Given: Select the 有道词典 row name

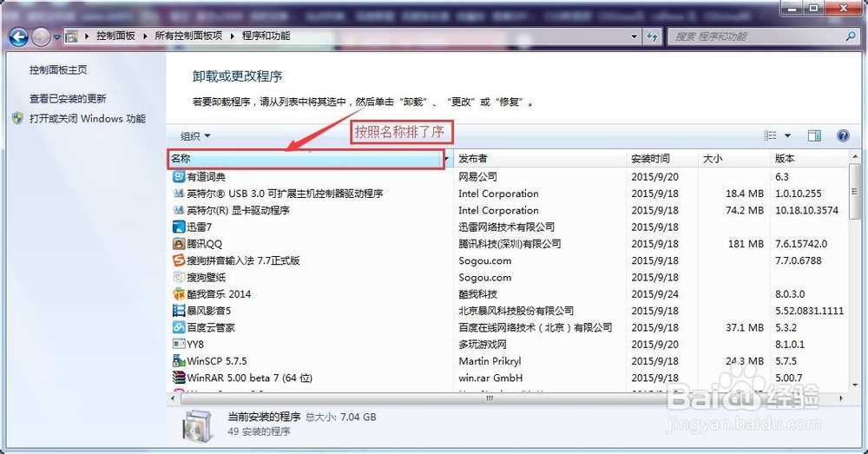Looking at the screenshot, I should (206, 177).
